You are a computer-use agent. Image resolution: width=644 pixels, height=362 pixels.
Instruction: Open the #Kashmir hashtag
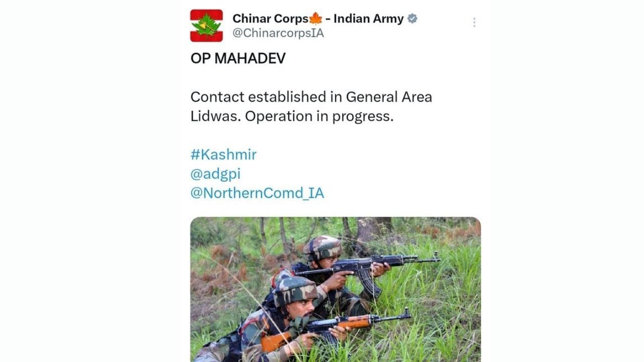tap(223, 154)
